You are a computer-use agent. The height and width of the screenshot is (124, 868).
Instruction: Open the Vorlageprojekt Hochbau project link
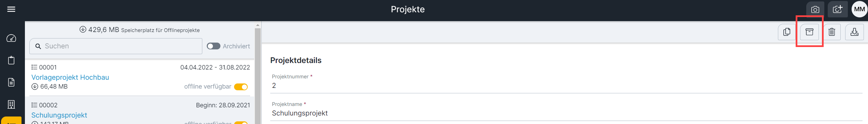click(70, 77)
